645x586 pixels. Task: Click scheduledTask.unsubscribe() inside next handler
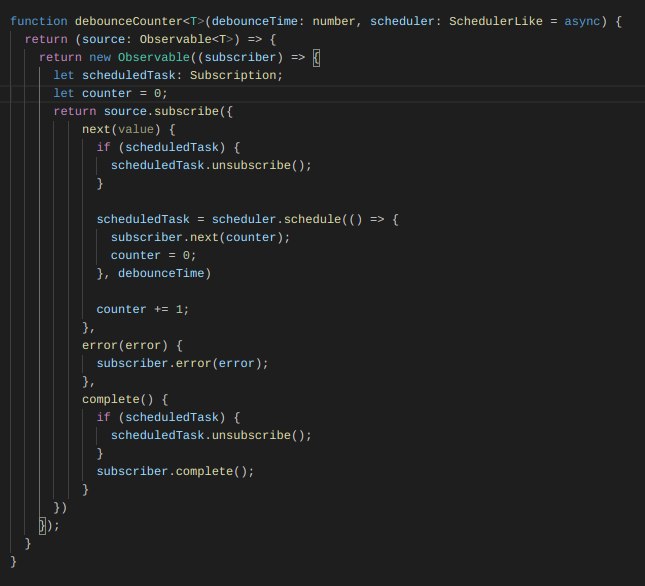click(x=211, y=165)
